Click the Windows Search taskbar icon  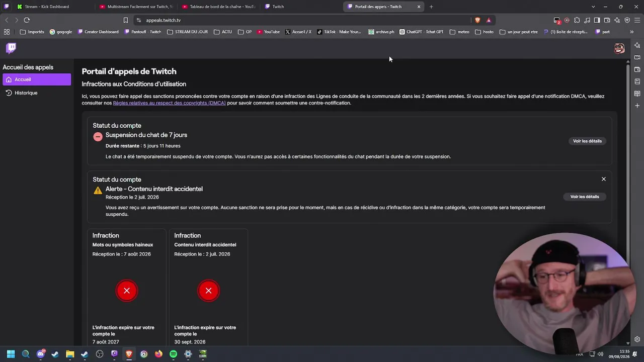pyautogui.click(x=26, y=354)
